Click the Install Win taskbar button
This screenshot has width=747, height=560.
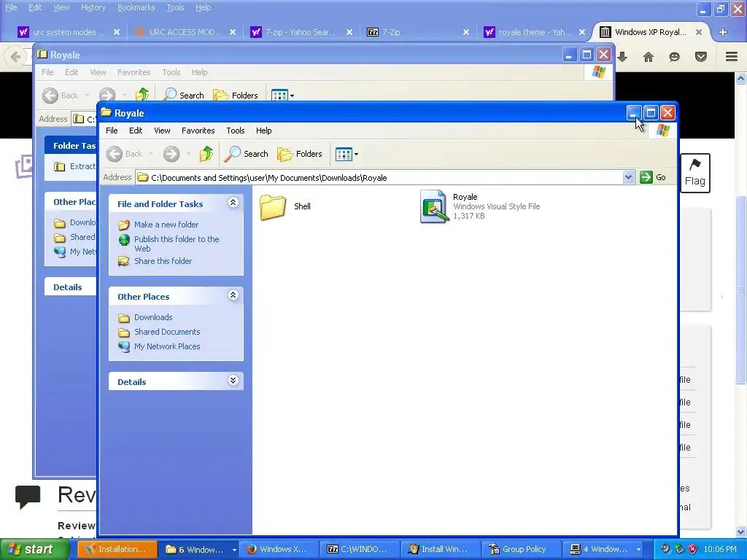tap(440, 549)
